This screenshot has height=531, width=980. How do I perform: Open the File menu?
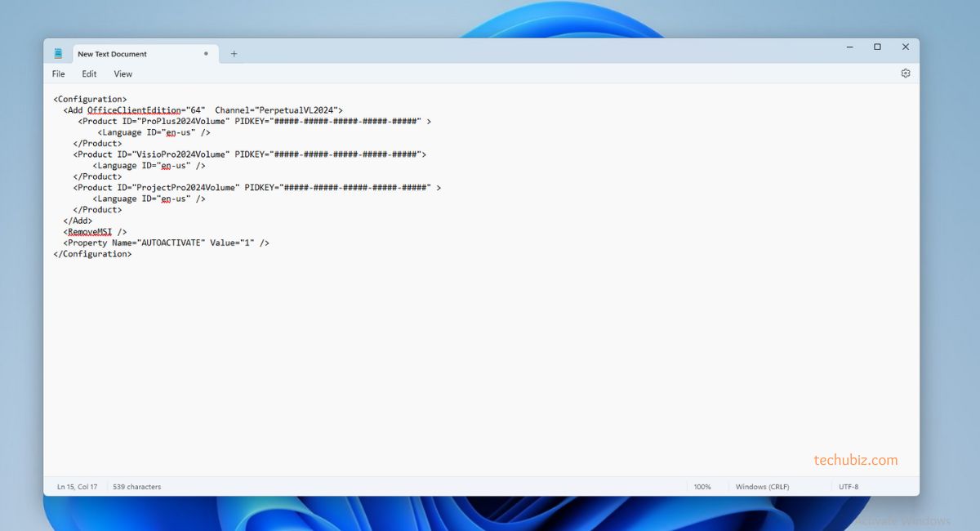(x=58, y=74)
